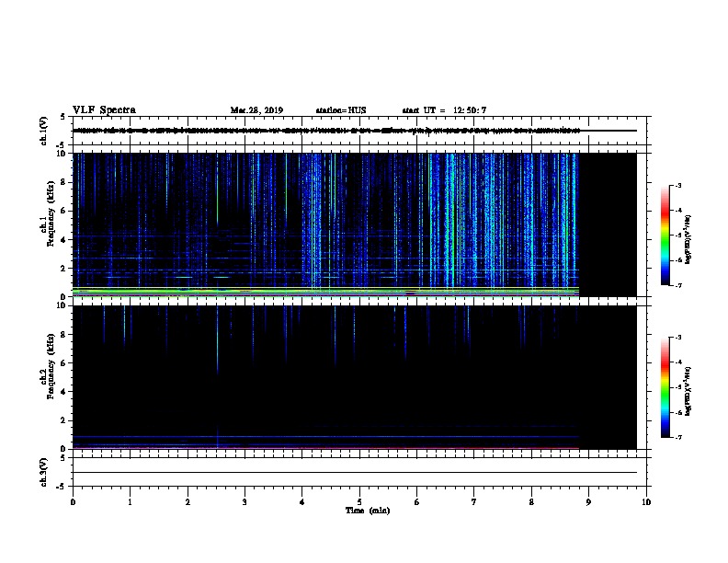Click the "1" tick label on the time axis
The image size is (728, 563).
tap(130, 502)
